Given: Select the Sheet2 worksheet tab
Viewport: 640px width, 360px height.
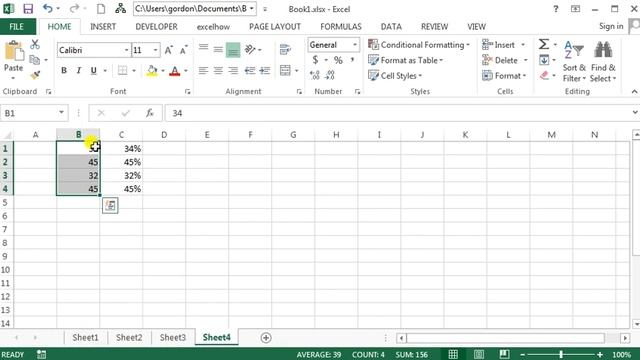Looking at the screenshot, I should point(129,338).
